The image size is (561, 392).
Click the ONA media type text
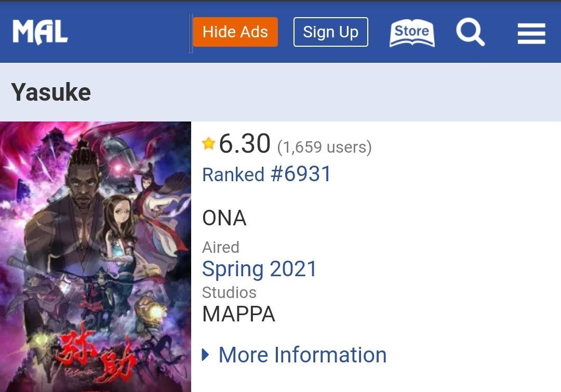click(x=224, y=219)
